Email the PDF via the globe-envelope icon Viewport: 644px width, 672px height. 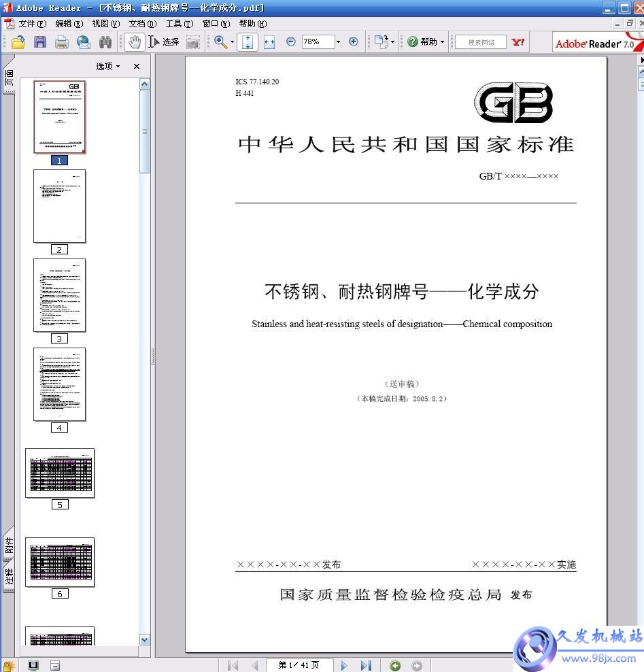click(x=84, y=42)
